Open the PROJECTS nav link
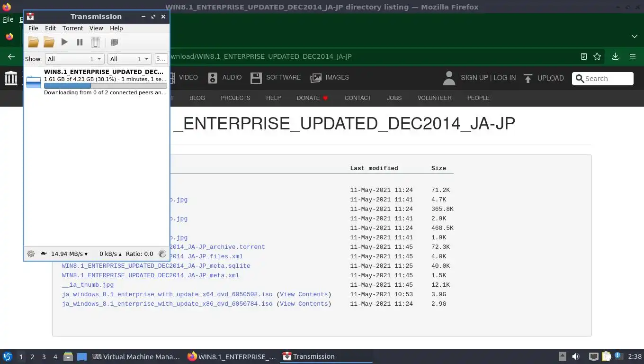 235,98
